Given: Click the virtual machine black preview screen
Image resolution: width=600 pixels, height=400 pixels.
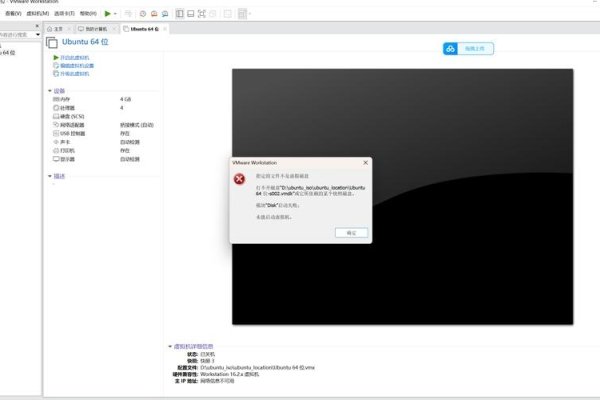Looking at the screenshot, I should pos(403,197).
